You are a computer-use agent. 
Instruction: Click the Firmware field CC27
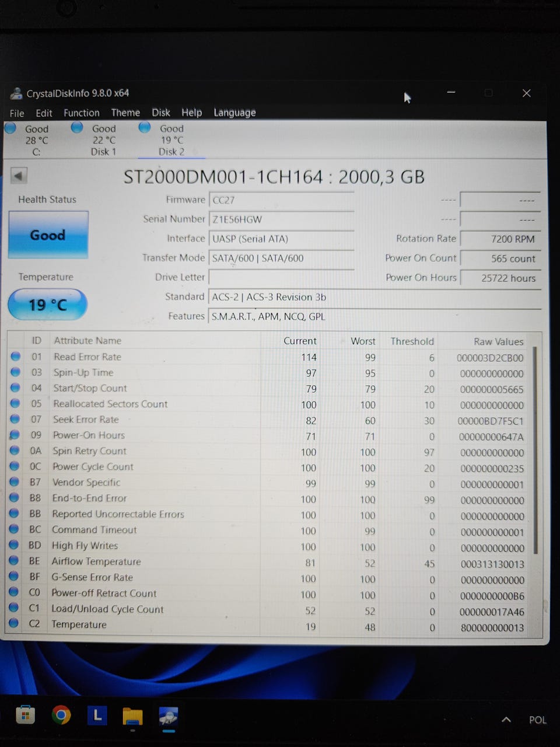pyautogui.click(x=281, y=200)
